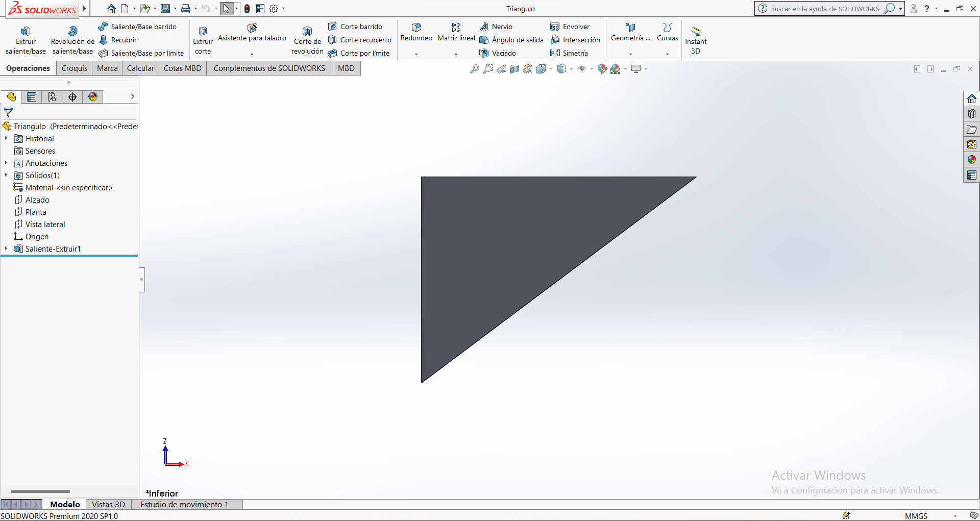Open DisplayManager color ball tab
980x521 pixels.
[93, 97]
